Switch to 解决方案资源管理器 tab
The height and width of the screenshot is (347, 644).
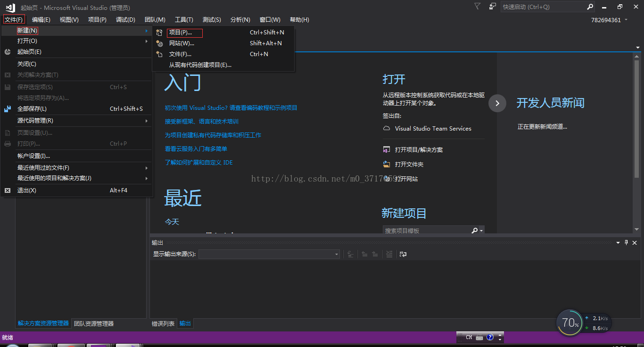coord(43,323)
